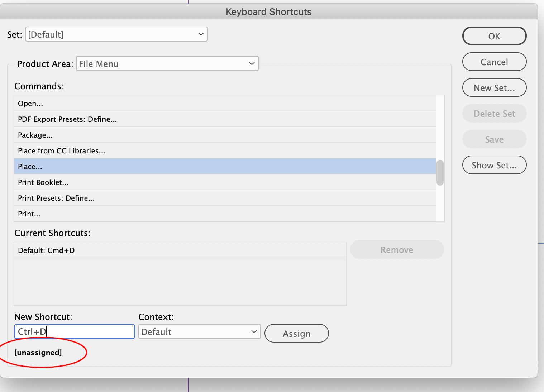Click the Cancel button
The width and height of the screenshot is (544, 392).
(494, 62)
